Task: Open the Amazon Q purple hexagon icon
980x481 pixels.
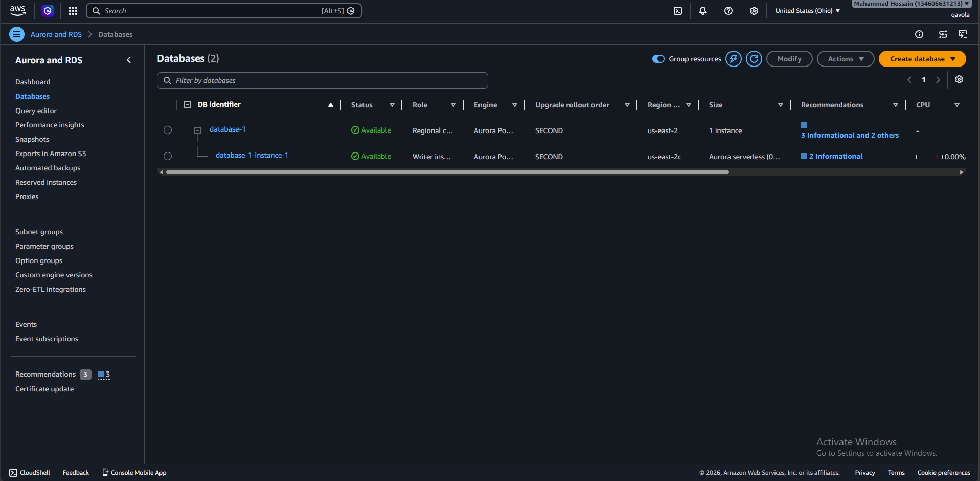Action: [x=48, y=11]
